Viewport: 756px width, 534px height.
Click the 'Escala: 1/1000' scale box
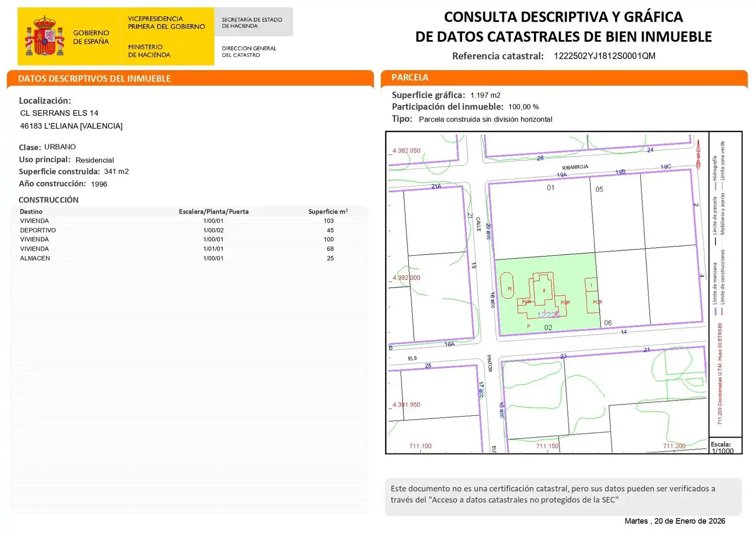[725, 445]
